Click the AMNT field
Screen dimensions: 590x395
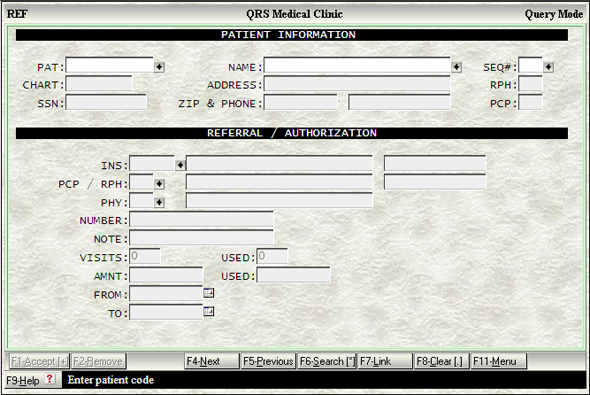166,275
